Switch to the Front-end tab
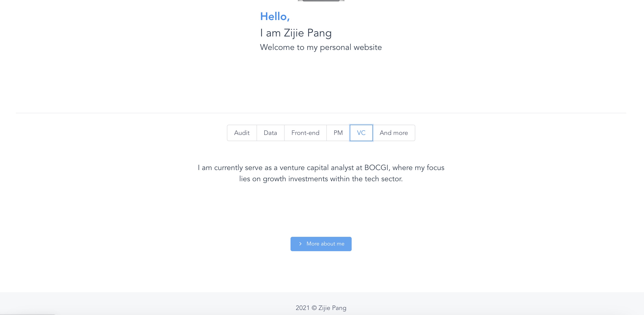 [305, 133]
